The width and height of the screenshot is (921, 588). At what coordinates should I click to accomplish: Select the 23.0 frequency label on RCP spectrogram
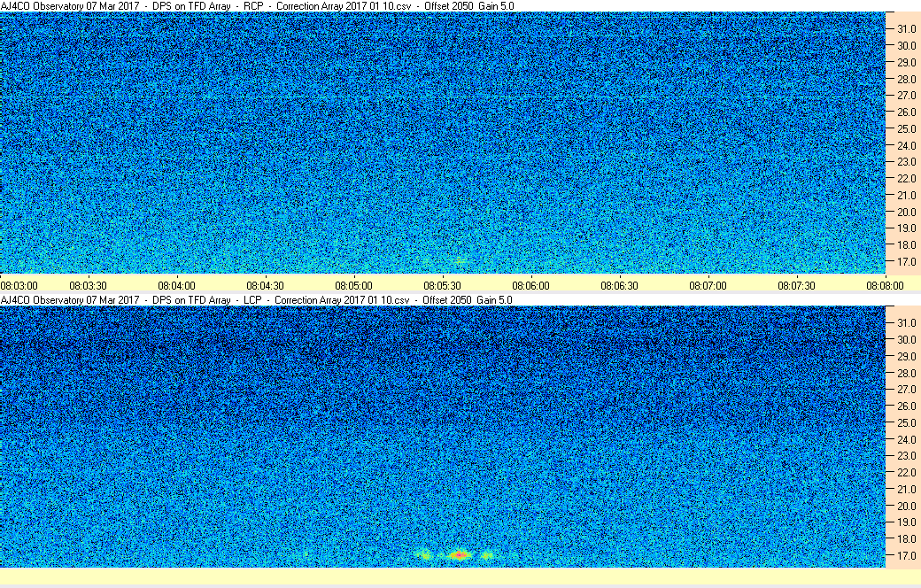click(x=906, y=161)
